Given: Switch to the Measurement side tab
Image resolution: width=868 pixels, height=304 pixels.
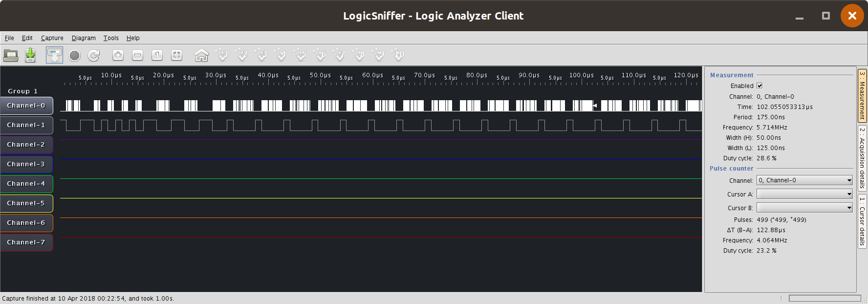Looking at the screenshot, I should coord(862,95).
